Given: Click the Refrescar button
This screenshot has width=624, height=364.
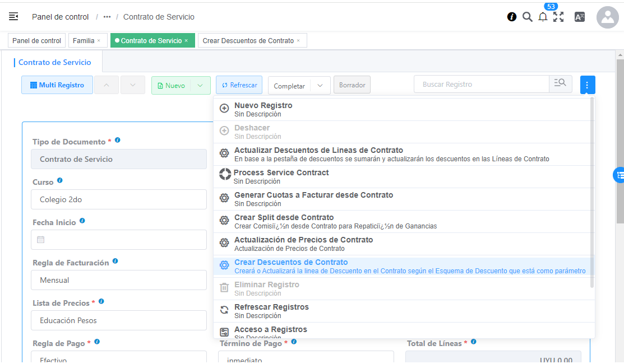Looking at the screenshot, I should coord(239,85).
